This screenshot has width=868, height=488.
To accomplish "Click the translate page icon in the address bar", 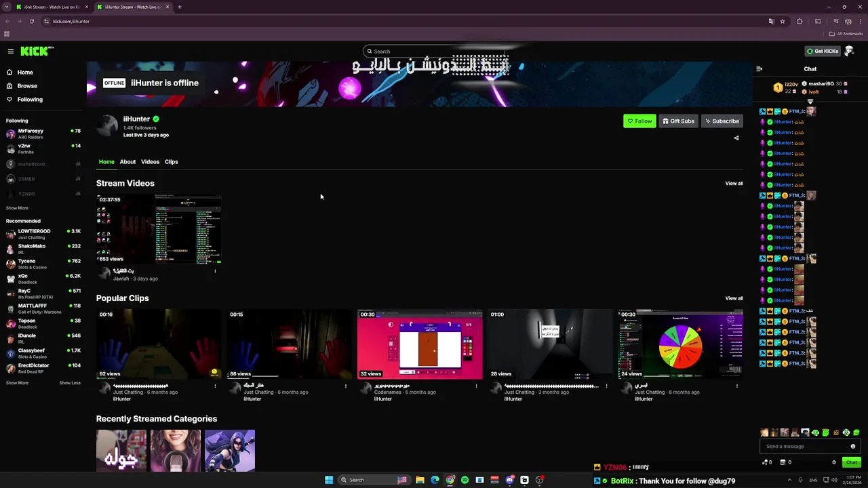I will point(771,22).
